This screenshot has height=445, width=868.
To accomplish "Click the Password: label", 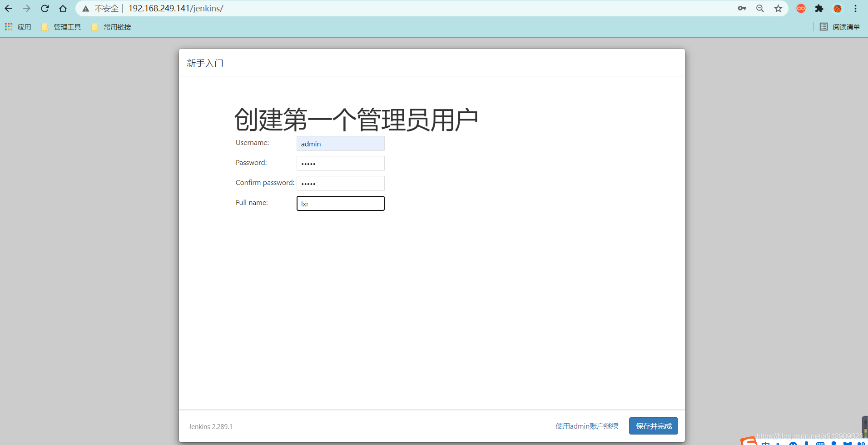I will coord(251,163).
